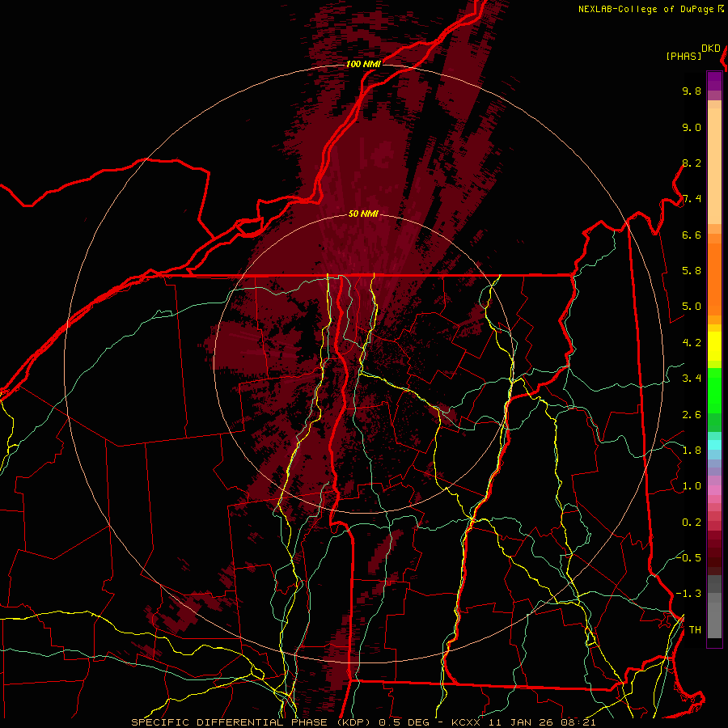
Task: Select the 1.8 scale value
Action: [692, 451]
